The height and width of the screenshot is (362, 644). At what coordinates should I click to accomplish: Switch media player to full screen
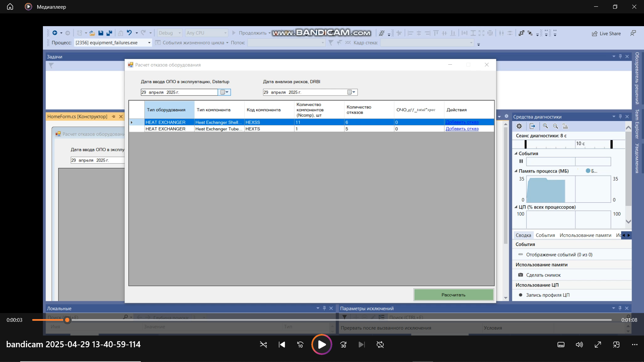(x=598, y=345)
